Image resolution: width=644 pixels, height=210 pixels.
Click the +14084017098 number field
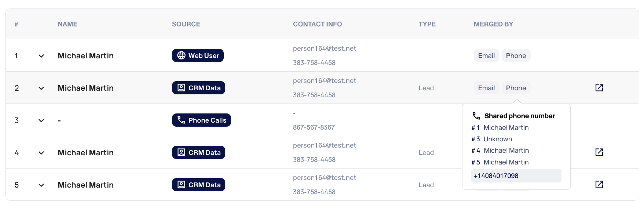click(516, 176)
